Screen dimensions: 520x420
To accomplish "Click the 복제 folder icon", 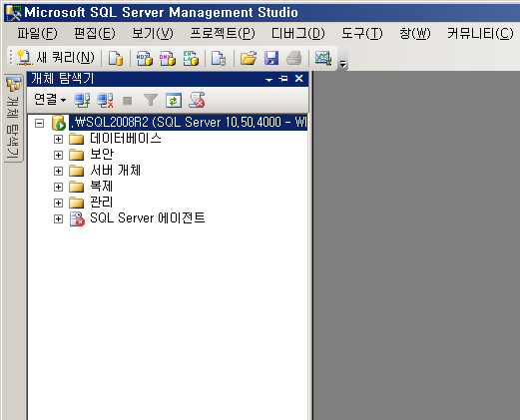I will pos(77,187).
